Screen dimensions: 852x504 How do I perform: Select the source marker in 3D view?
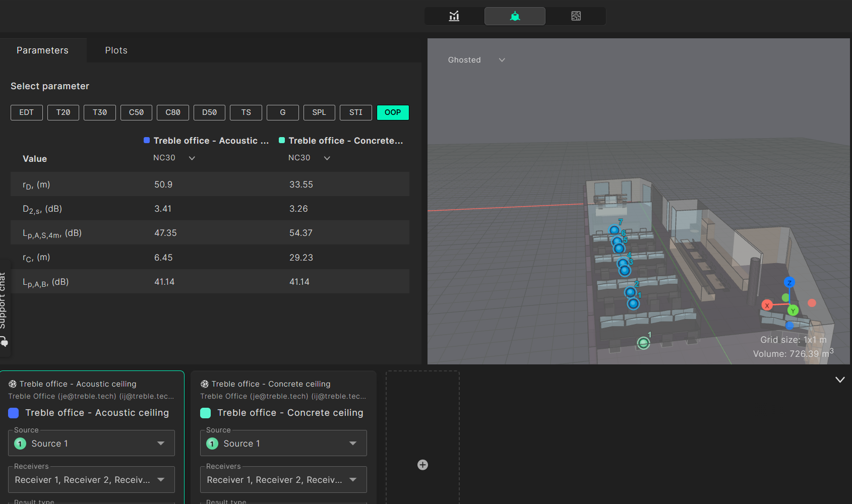[643, 343]
